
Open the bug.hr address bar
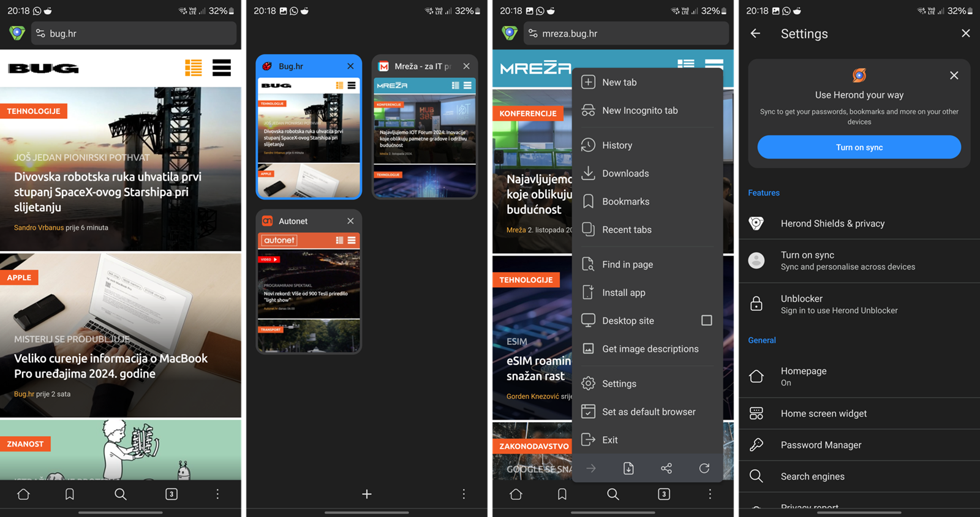(134, 34)
